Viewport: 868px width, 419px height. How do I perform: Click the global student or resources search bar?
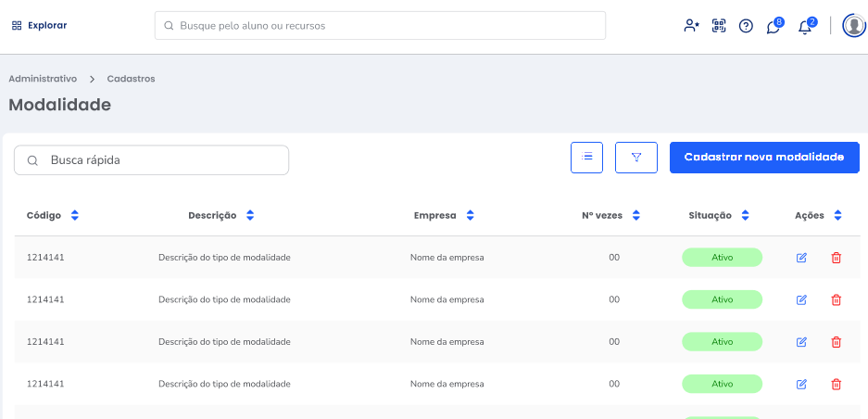click(x=380, y=26)
